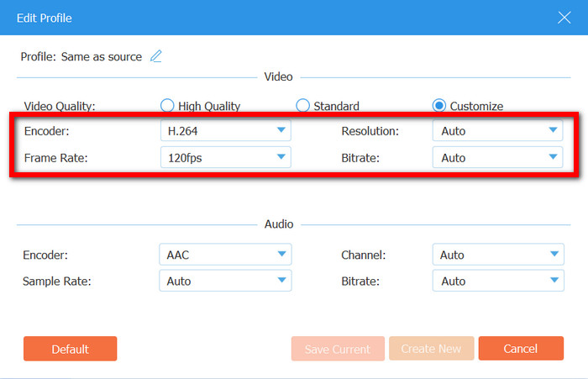This screenshot has height=379, width=588.
Task: Open the video Encoder H.264 dropdown
Action: (x=225, y=131)
